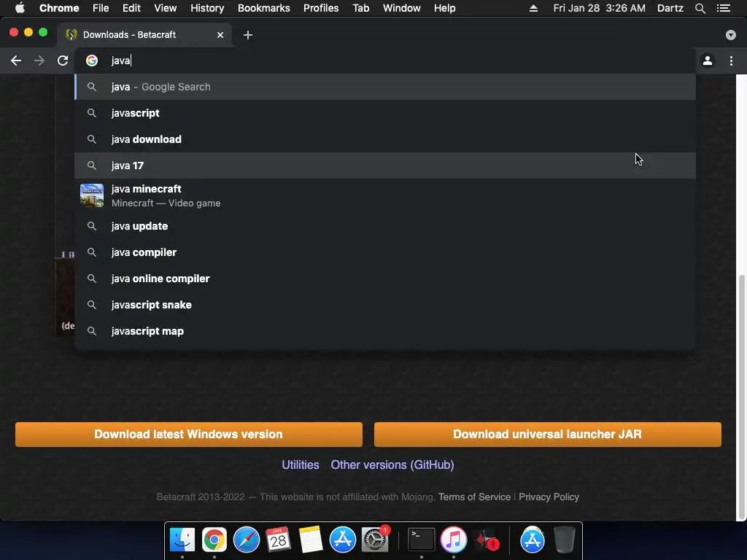Open the Chrome profile avatar icon

tap(708, 61)
